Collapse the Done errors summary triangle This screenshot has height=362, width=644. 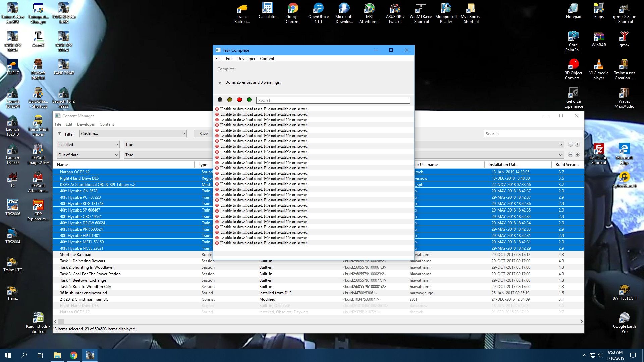point(220,83)
